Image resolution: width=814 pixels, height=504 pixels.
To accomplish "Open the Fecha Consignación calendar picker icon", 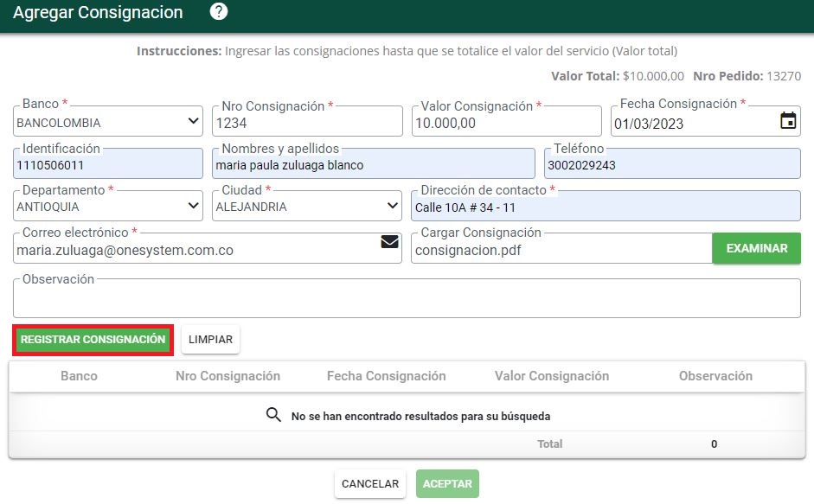I will click(788, 120).
